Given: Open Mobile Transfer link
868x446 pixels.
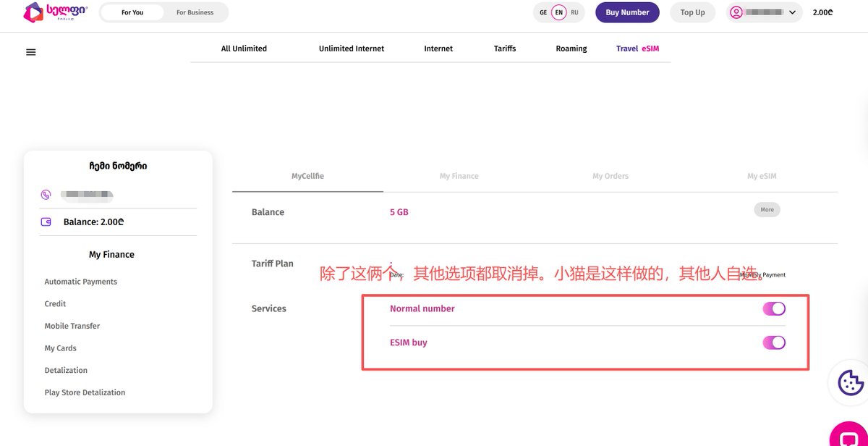Looking at the screenshot, I should point(72,326).
